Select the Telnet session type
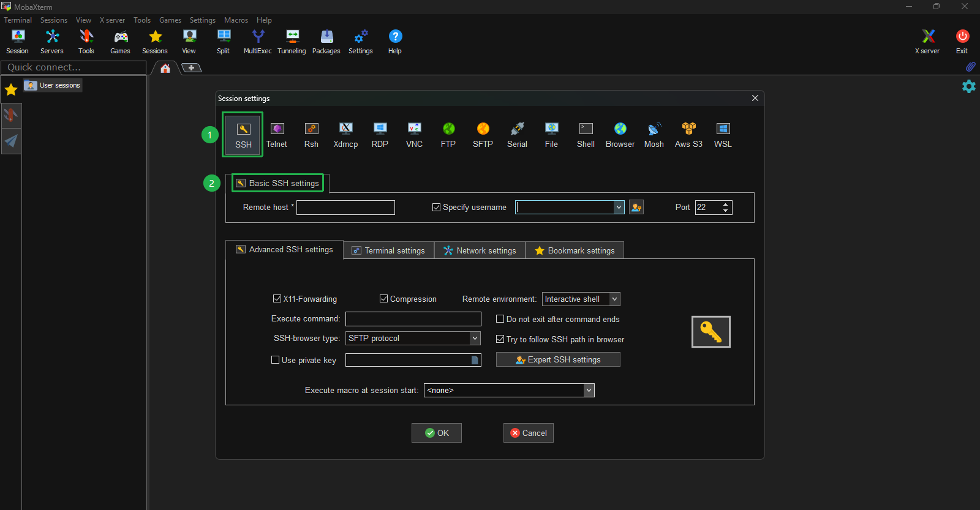The width and height of the screenshot is (980, 510). [277, 135]
